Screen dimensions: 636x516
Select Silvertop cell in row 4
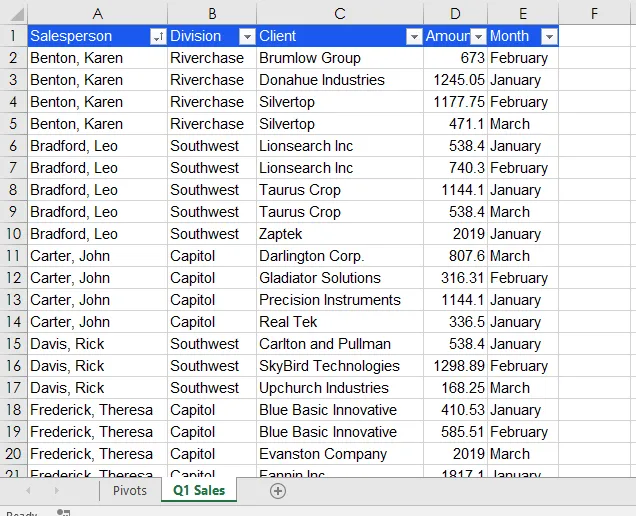click(x=340, y=102)
